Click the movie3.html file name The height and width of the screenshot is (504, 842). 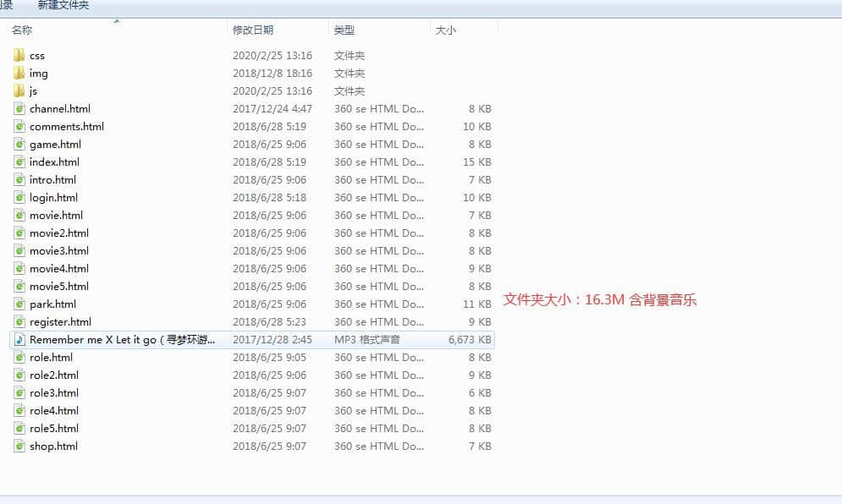point(59,250)
